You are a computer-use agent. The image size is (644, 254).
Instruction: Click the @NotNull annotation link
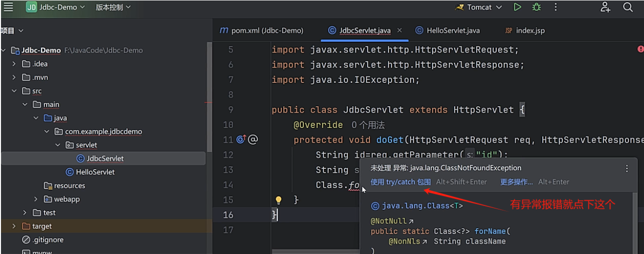click(x=392, y=222)
